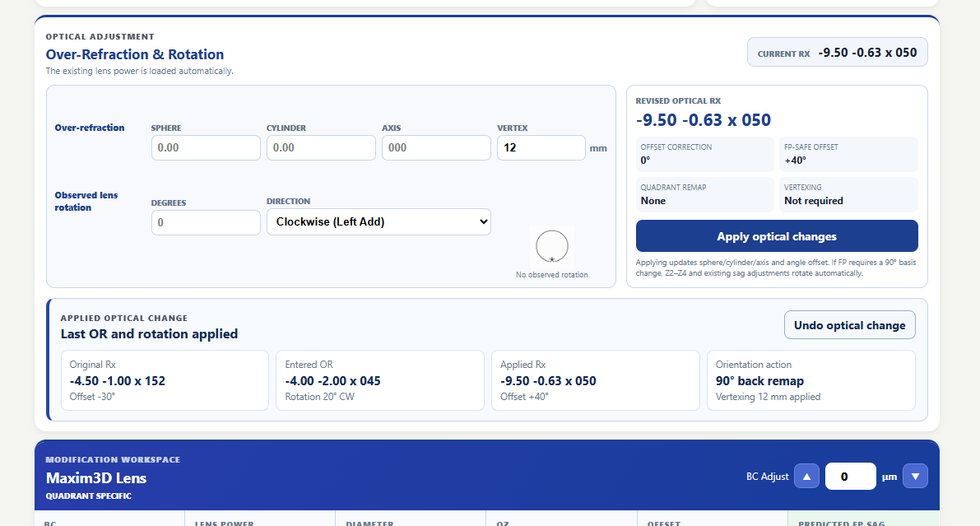
Task: Click the Undo optical change button
Action: (849, 325)
